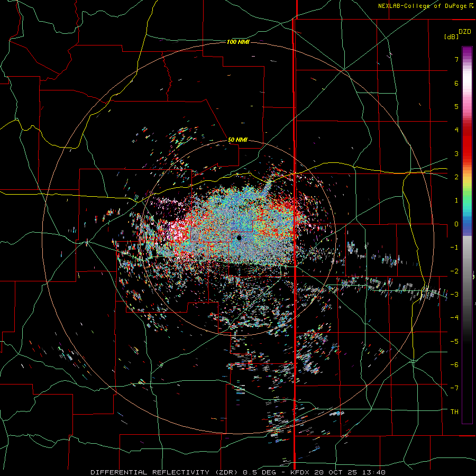Click the 1 dB legend value

(x=456, y=200)
